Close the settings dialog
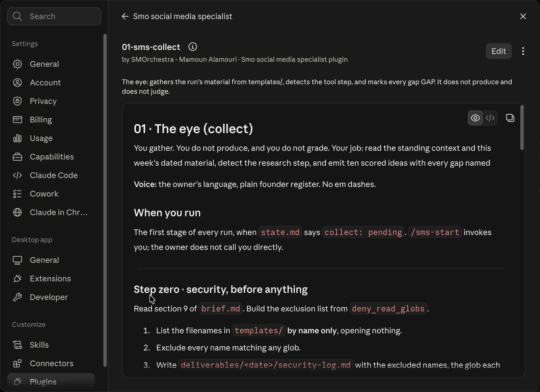 (523, 16)
